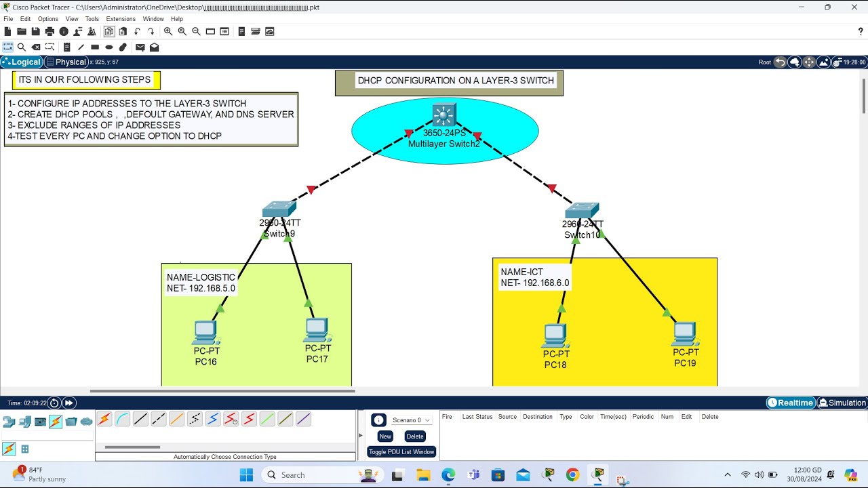
Task: Activate the Inspect magnifier tool
Action: 22,47
